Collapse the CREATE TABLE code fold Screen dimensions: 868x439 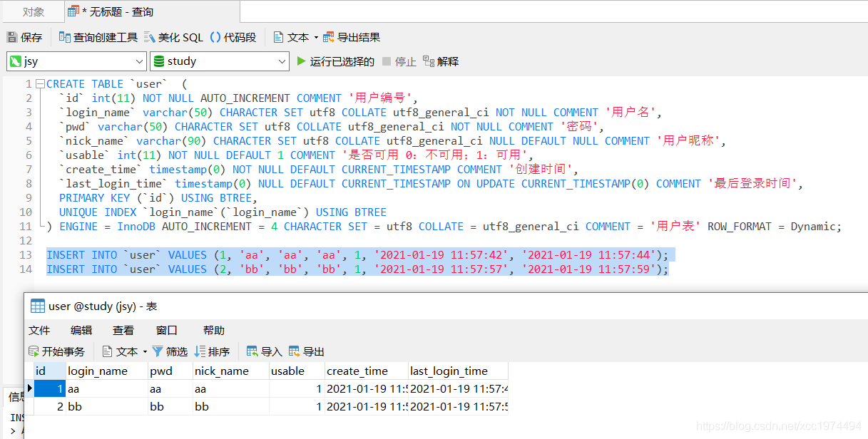(x=40, y=83)
